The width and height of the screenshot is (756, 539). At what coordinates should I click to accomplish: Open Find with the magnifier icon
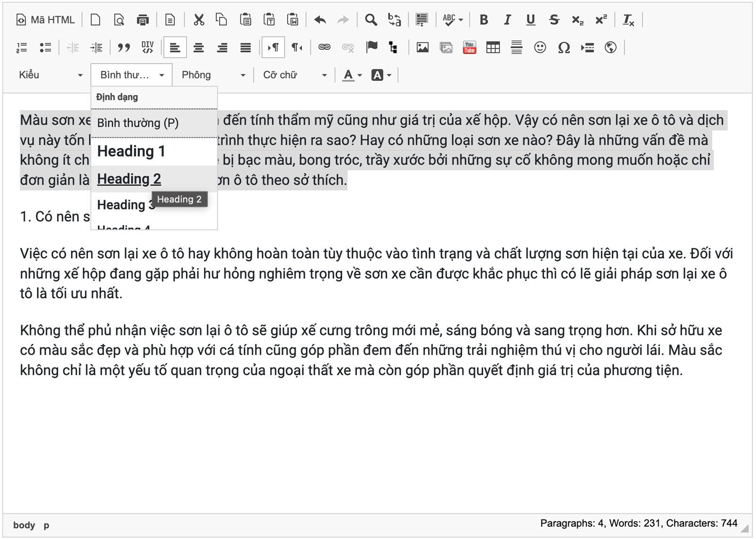371,20
